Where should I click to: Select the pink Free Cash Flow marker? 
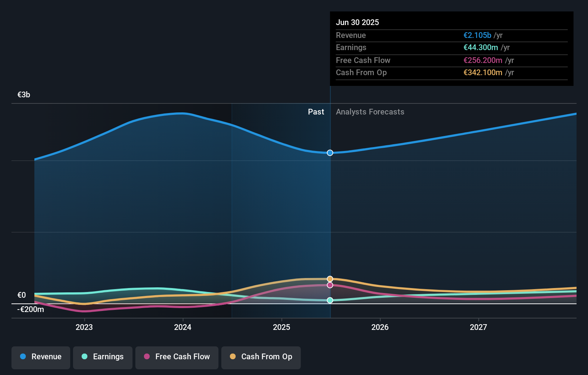coord(329,285)
